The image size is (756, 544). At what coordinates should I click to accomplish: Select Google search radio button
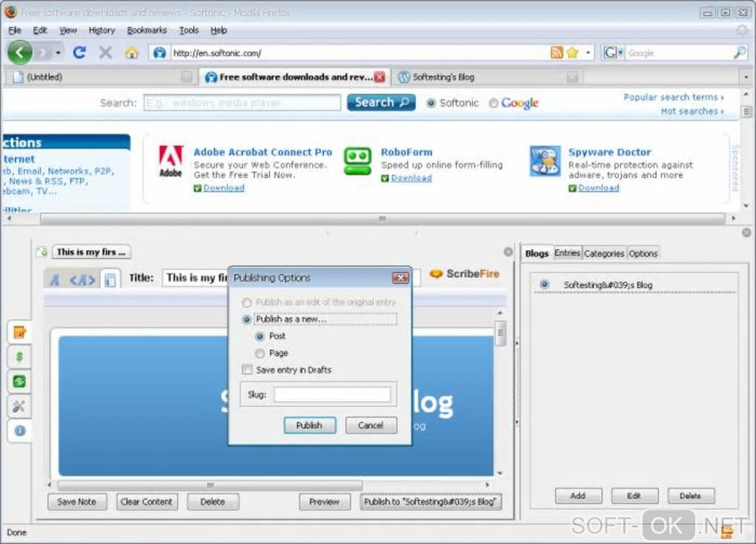click(x=493, y=103)
